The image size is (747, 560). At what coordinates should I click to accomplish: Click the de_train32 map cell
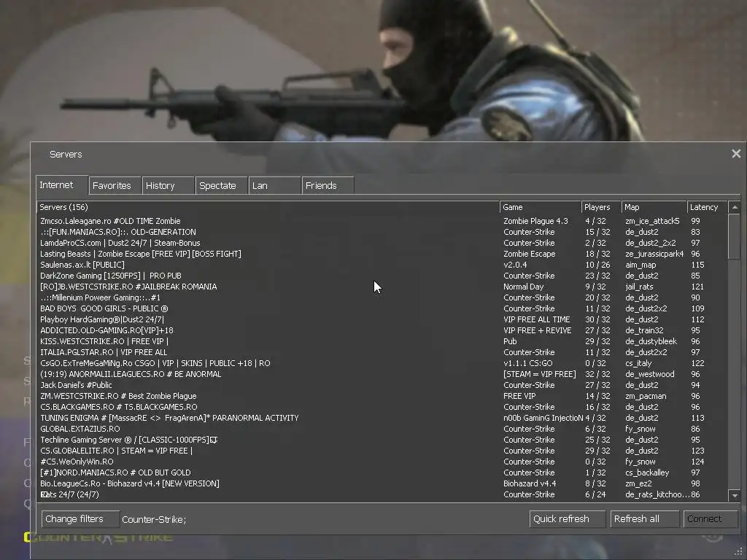tap(644, 330)
